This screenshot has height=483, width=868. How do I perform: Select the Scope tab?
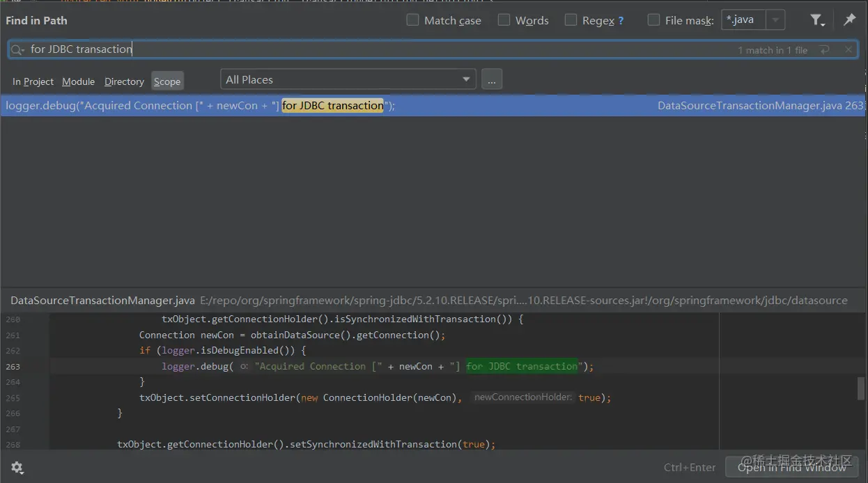point(167,81)
